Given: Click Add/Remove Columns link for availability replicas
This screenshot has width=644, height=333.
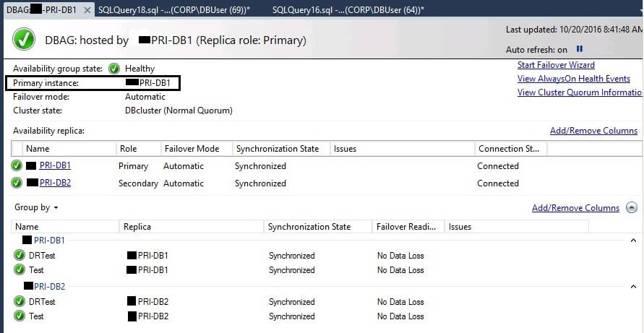Looking at the screenshot, I should point(593,131).
